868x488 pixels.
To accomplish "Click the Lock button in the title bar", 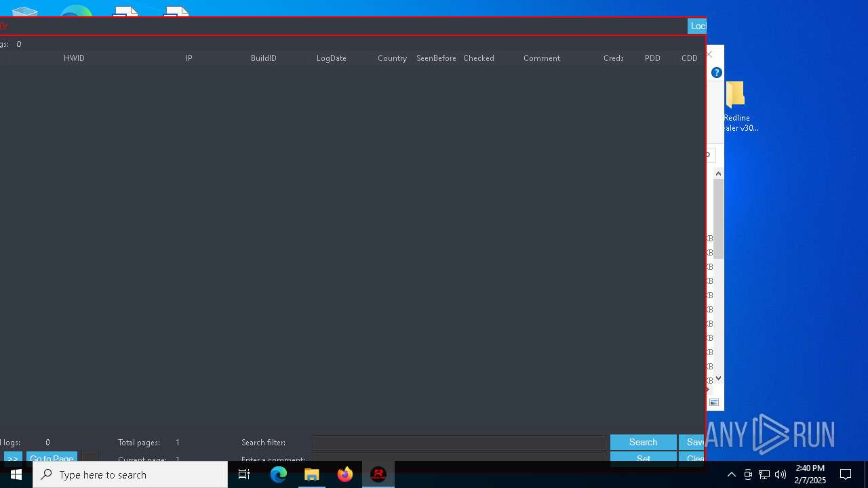I will pyautogui.click(x=697, y=26).
